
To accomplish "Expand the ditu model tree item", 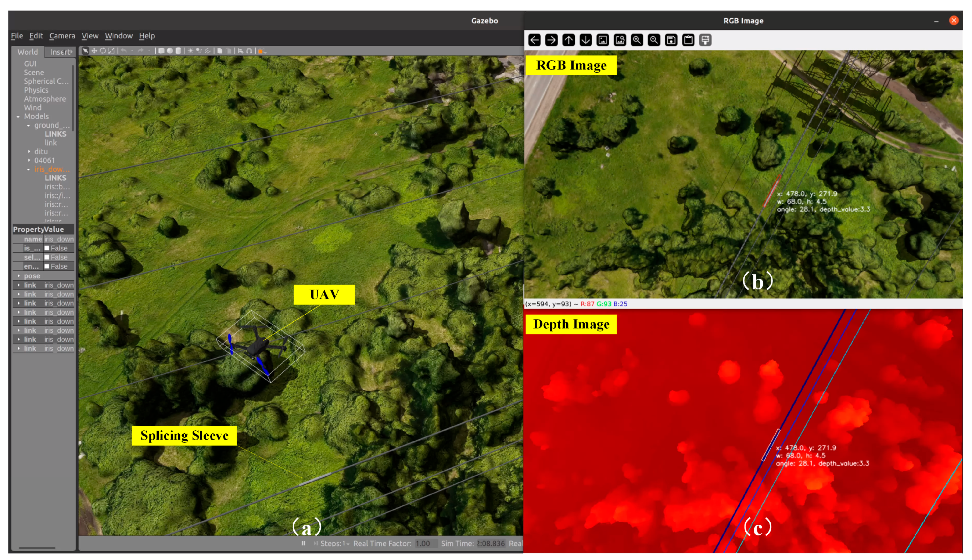I will [x=29, y=152].
